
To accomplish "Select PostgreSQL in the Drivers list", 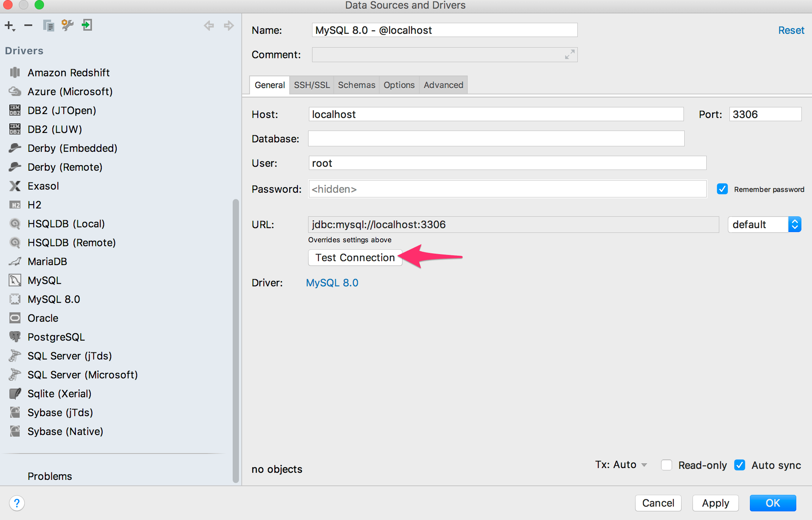I will (56, 337).
